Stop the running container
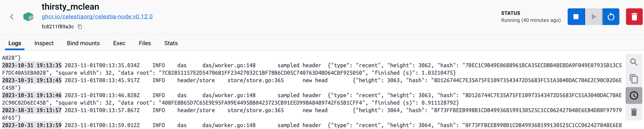 (576, 17)
